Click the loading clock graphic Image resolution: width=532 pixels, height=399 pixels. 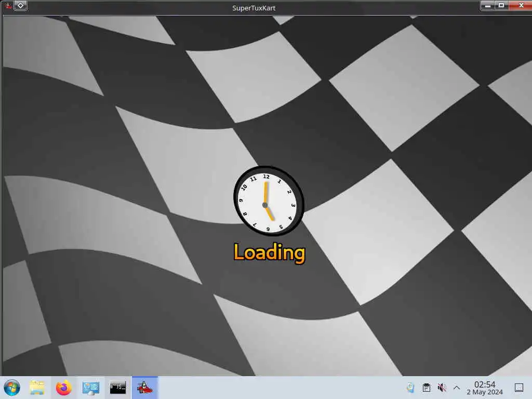(269, 201)
